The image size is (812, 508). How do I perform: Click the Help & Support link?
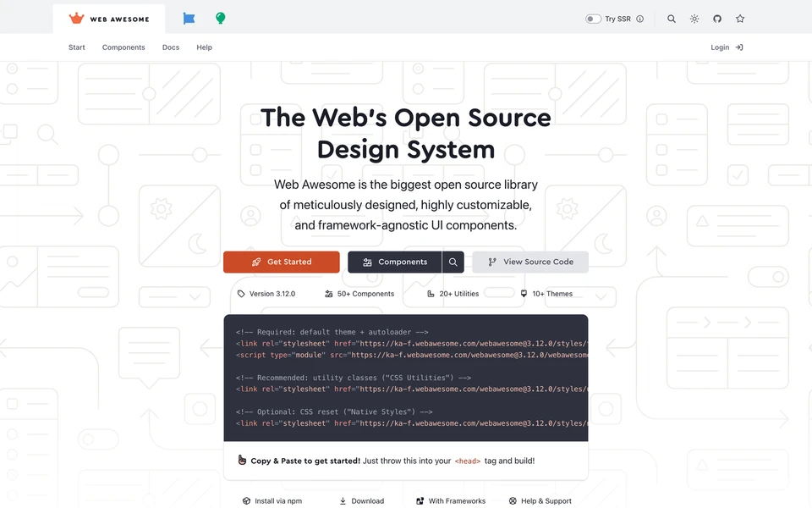click(540, 500)
